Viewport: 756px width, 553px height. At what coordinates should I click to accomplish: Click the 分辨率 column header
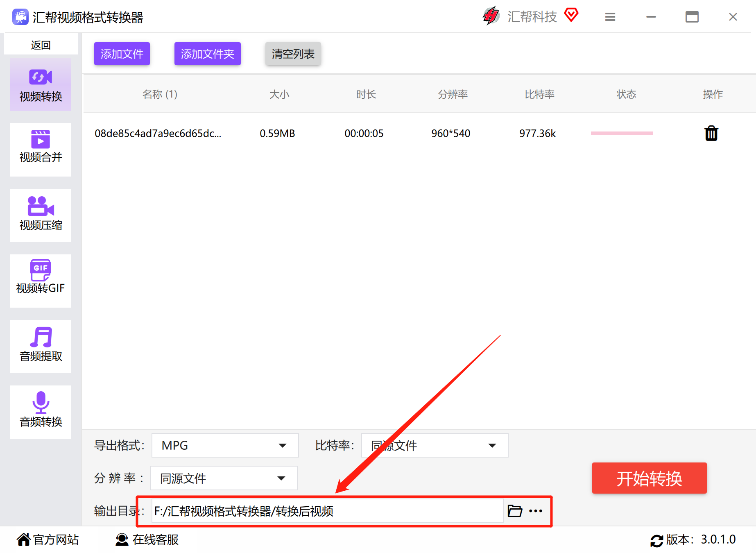pyautogui.click(x=453, y=94)
